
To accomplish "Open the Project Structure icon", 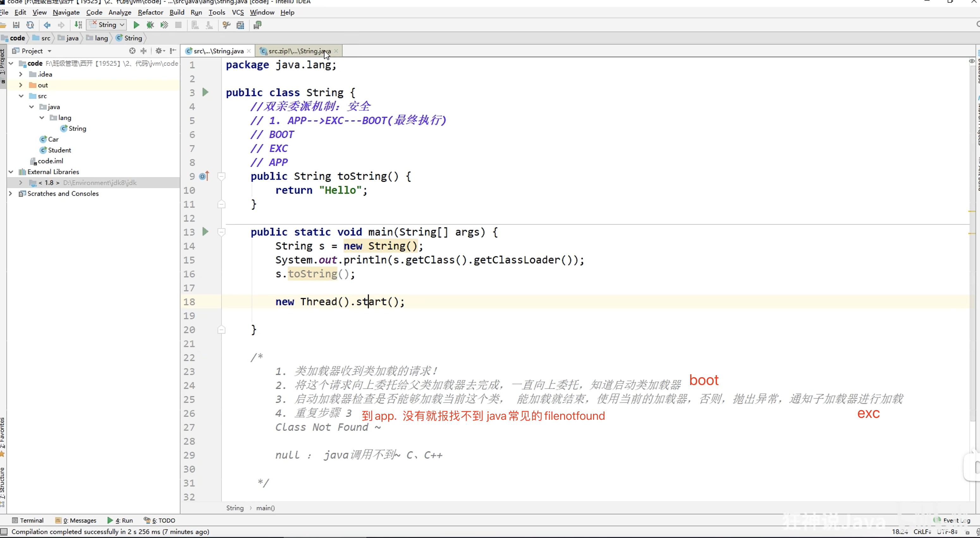I will coord(241,25).
